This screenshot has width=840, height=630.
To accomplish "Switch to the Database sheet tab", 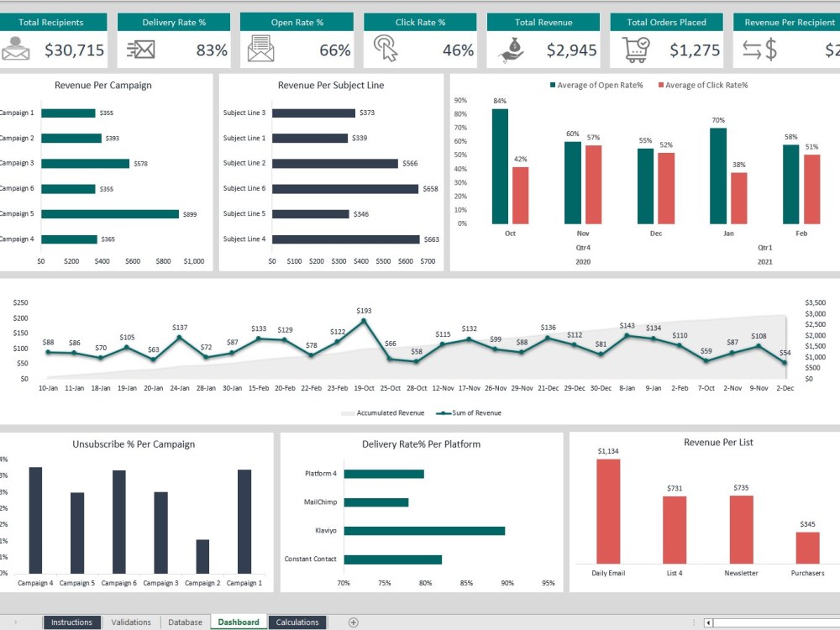I will point(185,622).
